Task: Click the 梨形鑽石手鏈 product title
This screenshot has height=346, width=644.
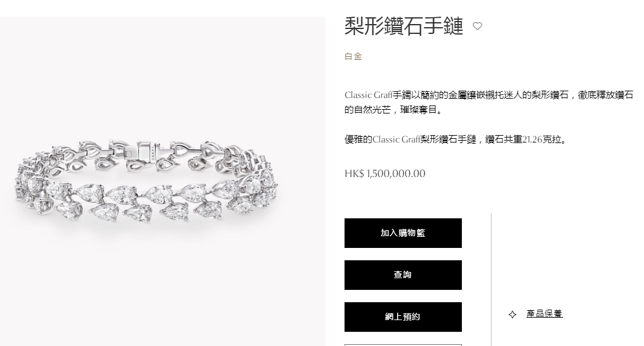Action: tap(404, 27)
